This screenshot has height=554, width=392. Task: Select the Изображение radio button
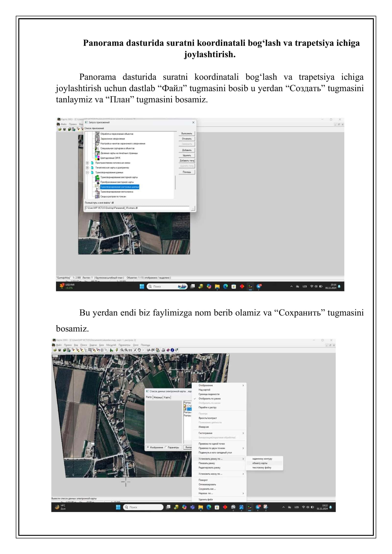tap(148, 447)
